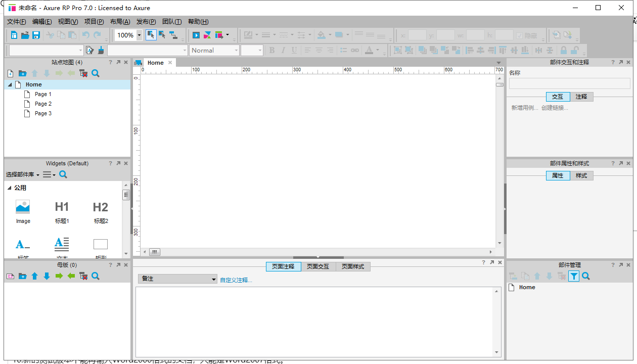
Task: Collapse the Home tree node
Action: pyautogui.click(x=10, y=85)
